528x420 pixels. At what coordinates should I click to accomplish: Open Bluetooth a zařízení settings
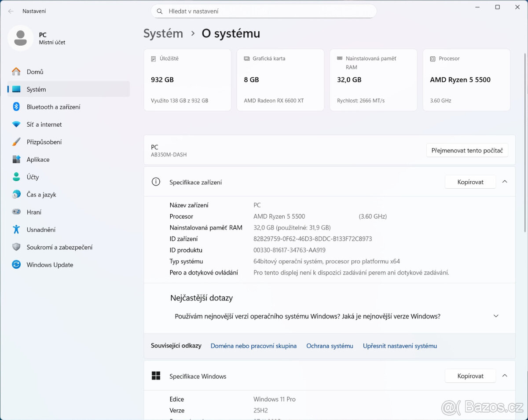coord(51,106)
